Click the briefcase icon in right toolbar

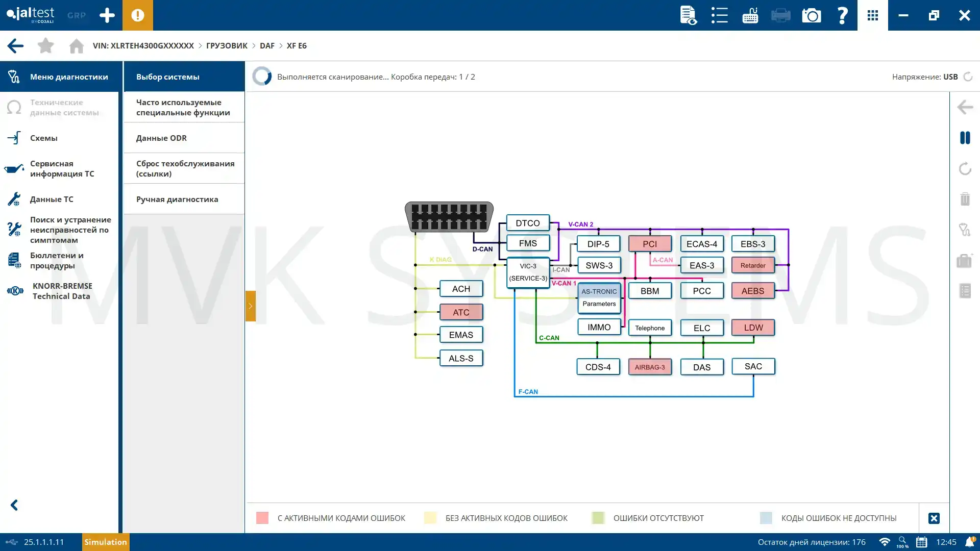pyautogui.click(x=965, y=260)
